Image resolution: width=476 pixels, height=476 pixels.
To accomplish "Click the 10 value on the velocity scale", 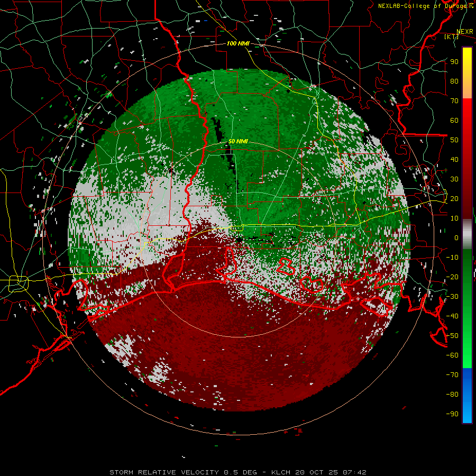I will click(454, 218).
